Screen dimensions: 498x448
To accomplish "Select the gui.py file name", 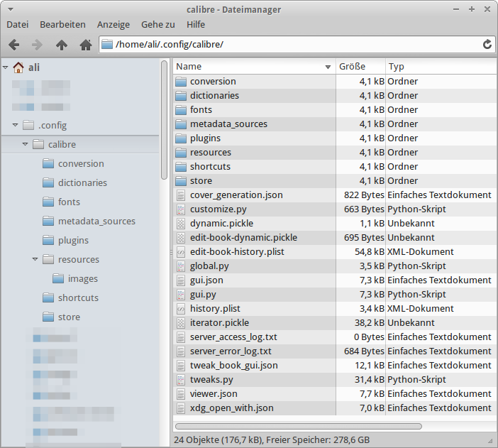I will pyautogui.click(x=203, y=295).
